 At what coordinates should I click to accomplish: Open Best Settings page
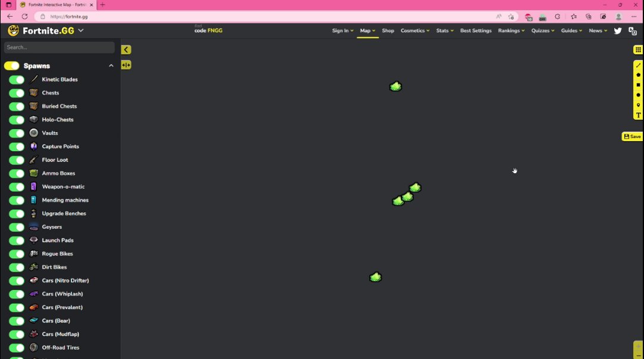click(x=476, y=31)
